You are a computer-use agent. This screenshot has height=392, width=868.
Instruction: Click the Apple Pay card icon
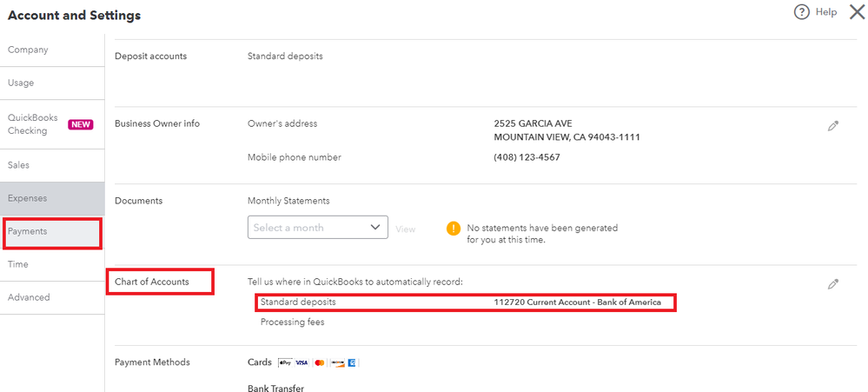click(x=285, y=362)
